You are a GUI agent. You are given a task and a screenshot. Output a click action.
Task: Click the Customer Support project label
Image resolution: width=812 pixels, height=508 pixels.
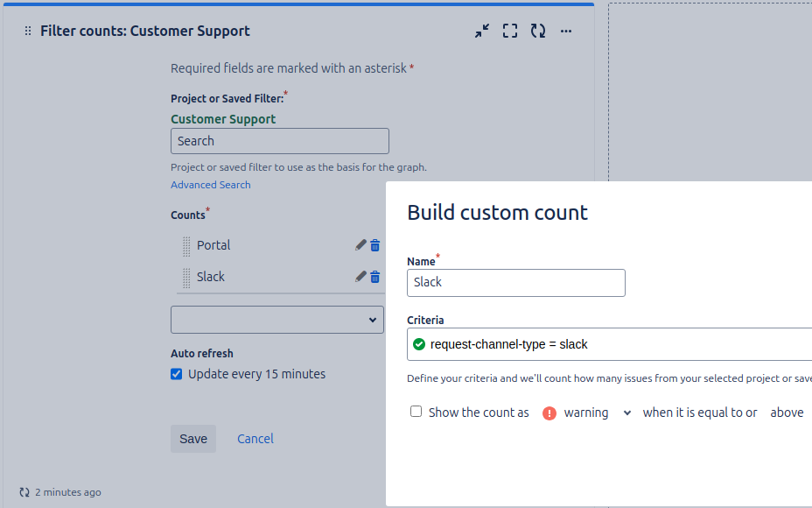(223, 119)
